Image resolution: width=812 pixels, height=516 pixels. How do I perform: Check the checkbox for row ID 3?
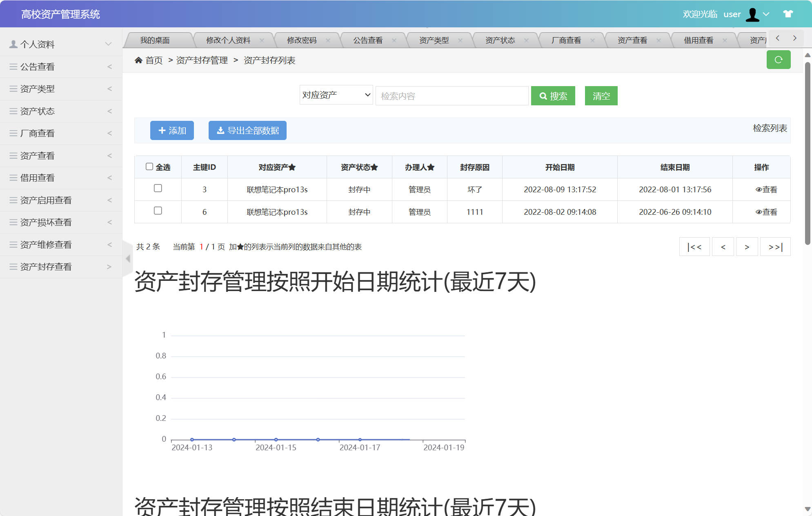pos(158,189)
